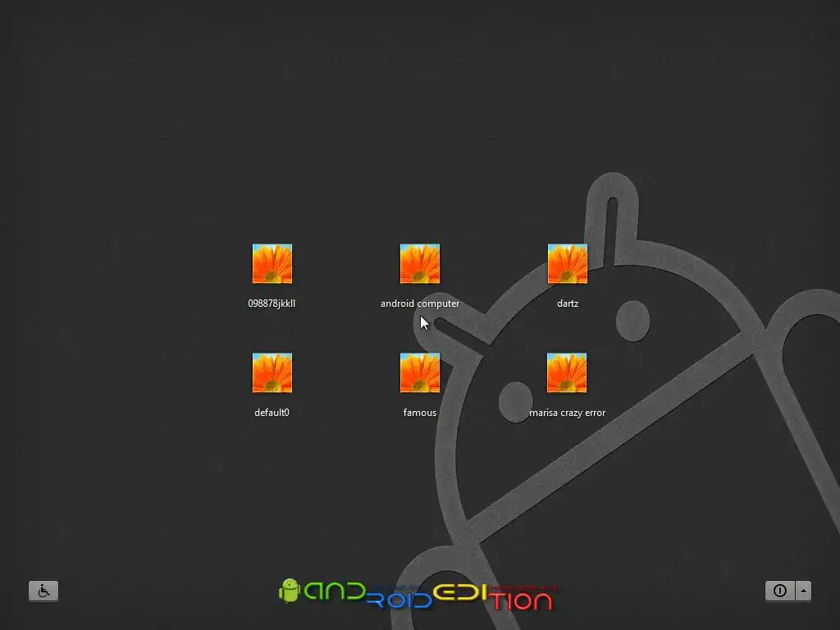Choose the dartz account picture
The height and width of the screenshot is (630, 840).
568,263
